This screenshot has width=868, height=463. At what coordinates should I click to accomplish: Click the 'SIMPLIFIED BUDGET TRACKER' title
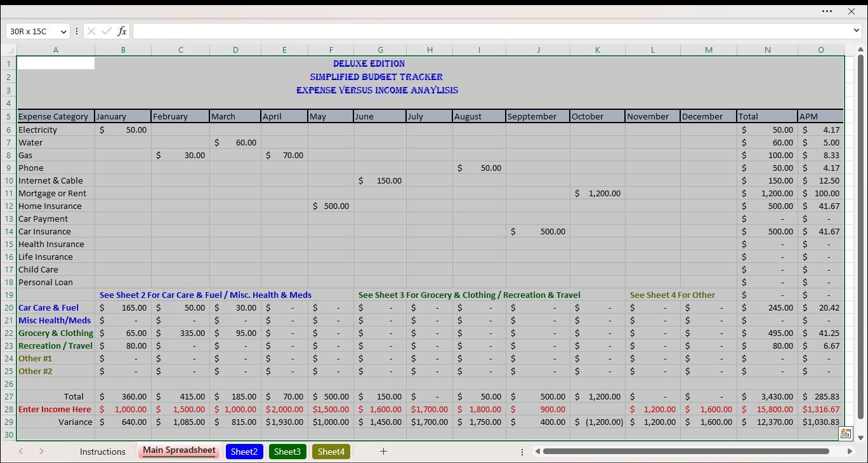376,77
